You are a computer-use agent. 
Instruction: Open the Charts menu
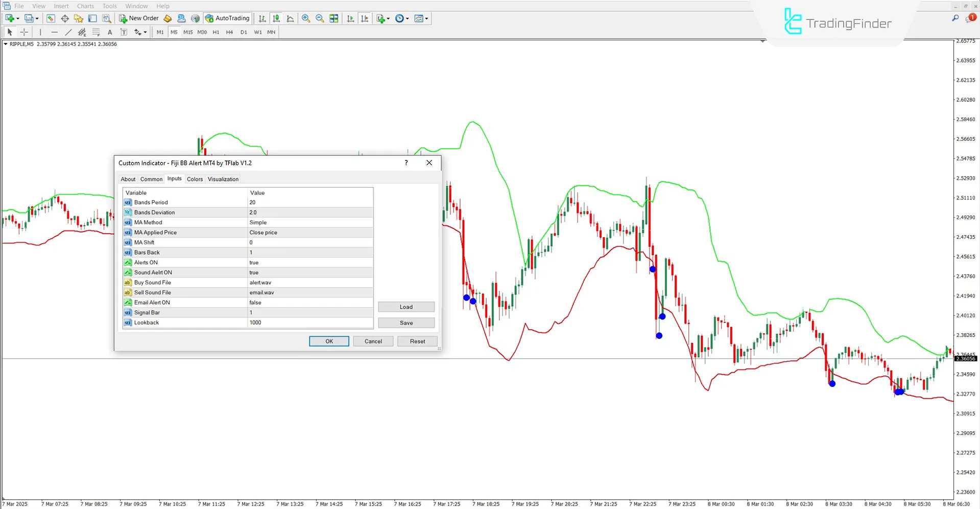pos(85,6)
